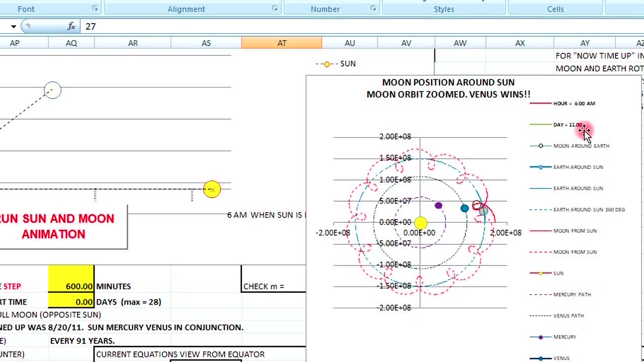Viewport: 644px width, 362px height.
Task: Click the "DAYS (max = 28)" cell
Action: pos(129,302)
